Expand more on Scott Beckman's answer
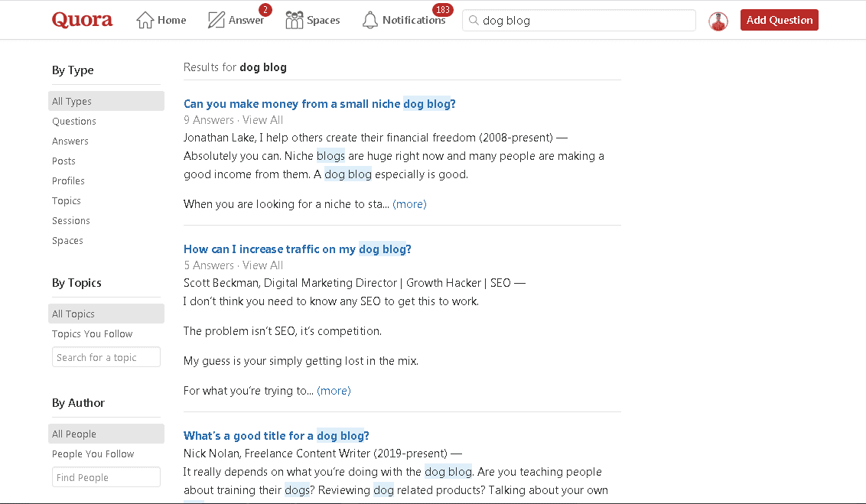Image resolution: width=866 pixels, height=504 pixels. 334,390
